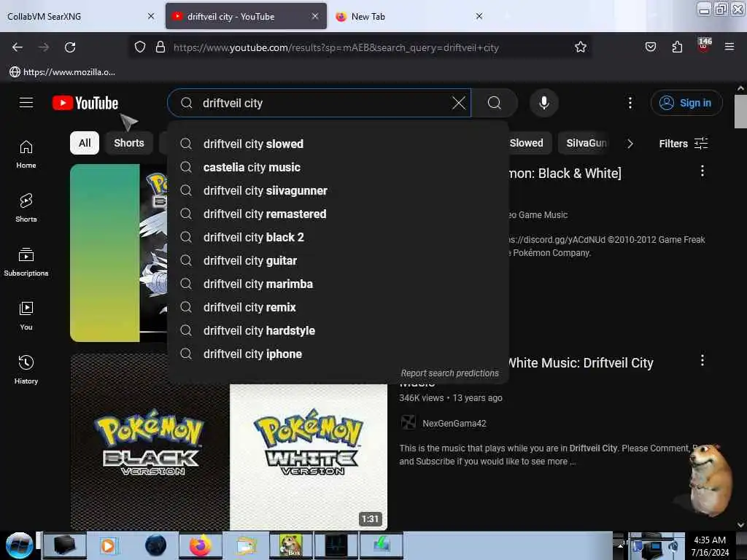Open the NexGenGama42 channel link

pyautogui.click(x=454, y=424)
